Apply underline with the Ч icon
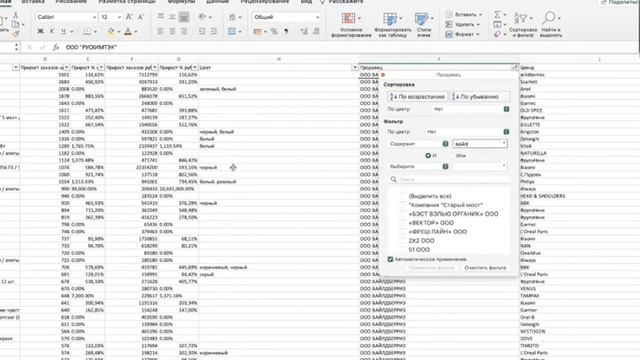Image resolution: width=640 pixels, height=360 pixels. (63, 31)
